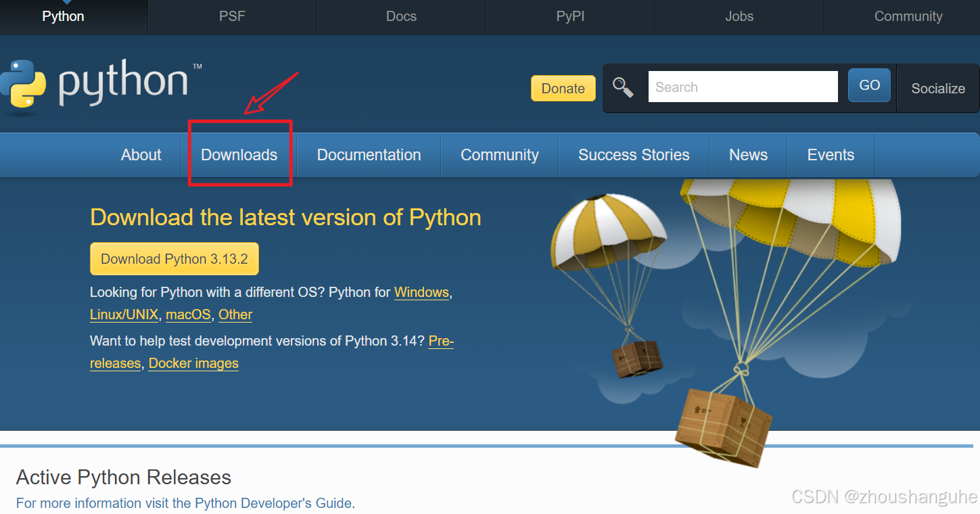Viewport: 980px width, 514px height.
Task: Open the Jobs top tab
Action: (739, 17)
